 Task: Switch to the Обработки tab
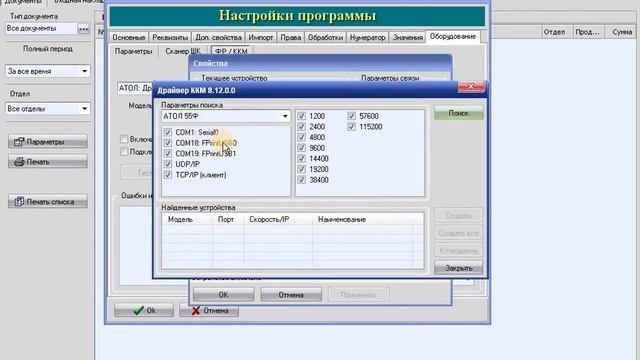(x=325, y=38)
